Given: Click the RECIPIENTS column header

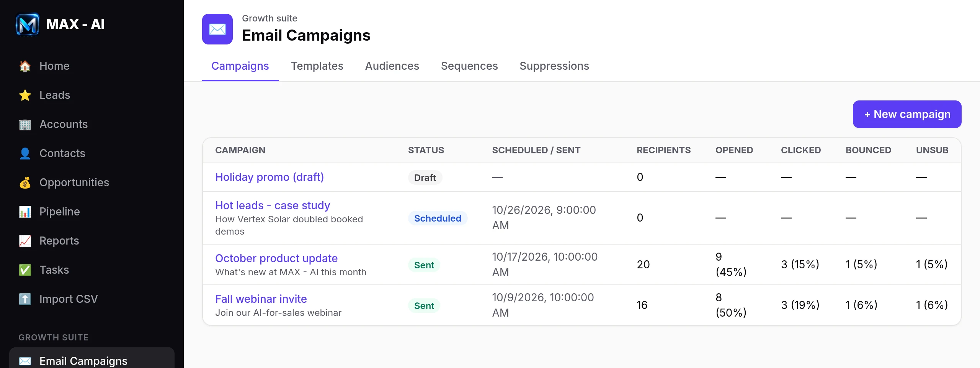Looking at the screenshot, I should [664, 150].
